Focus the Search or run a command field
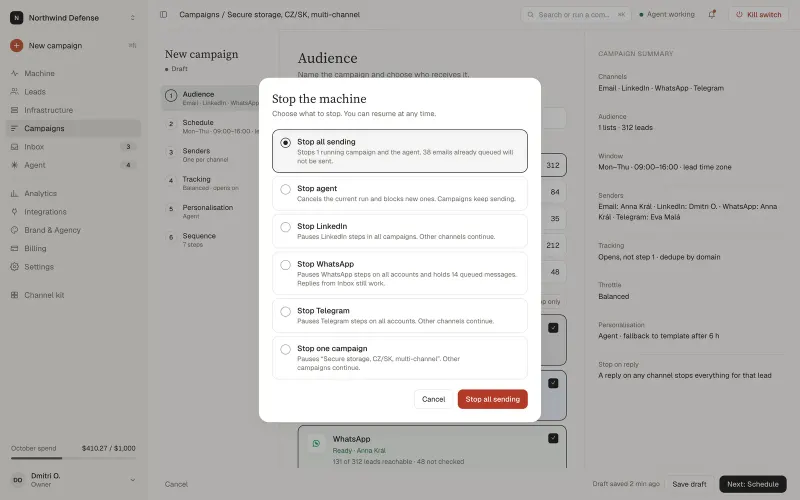This screenshot has height=500, width=800. 576,15
